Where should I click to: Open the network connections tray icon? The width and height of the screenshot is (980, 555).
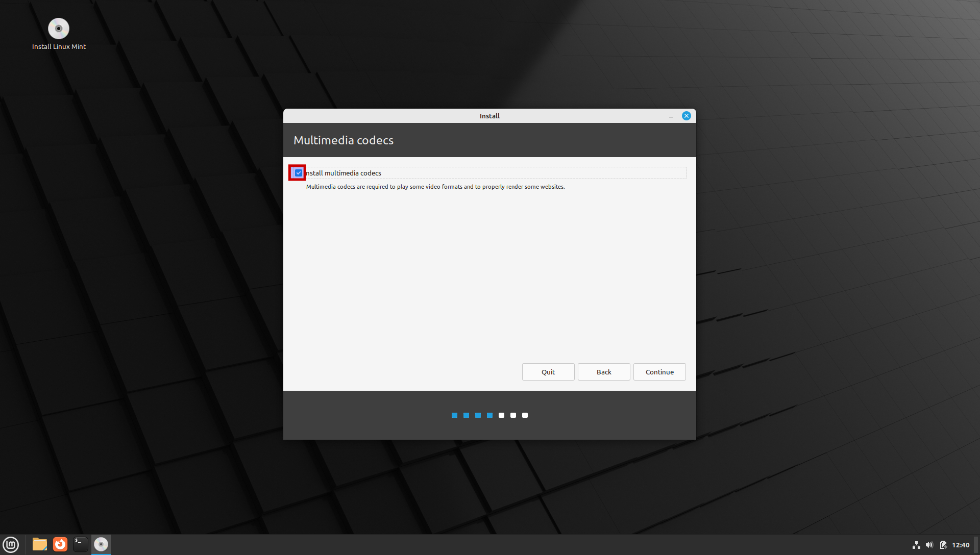tap(916, 545)
